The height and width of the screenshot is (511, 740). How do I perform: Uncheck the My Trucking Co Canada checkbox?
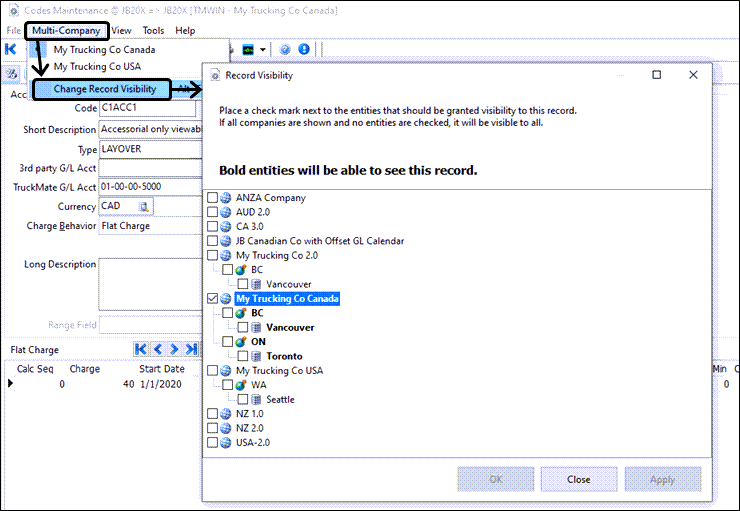(211, 299)
